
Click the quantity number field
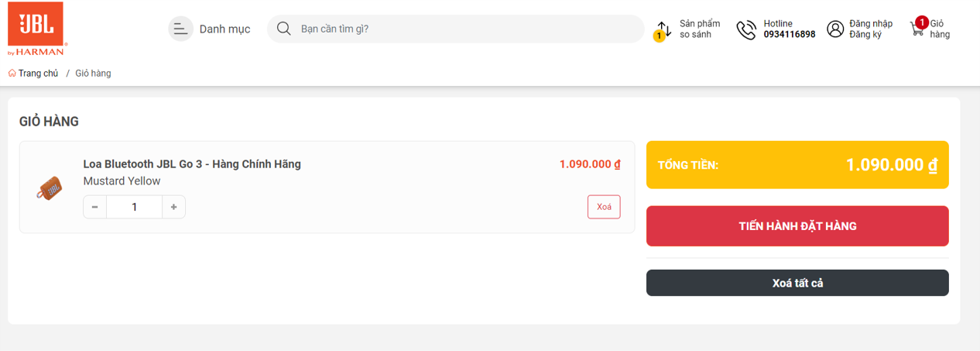click(135, 207)
